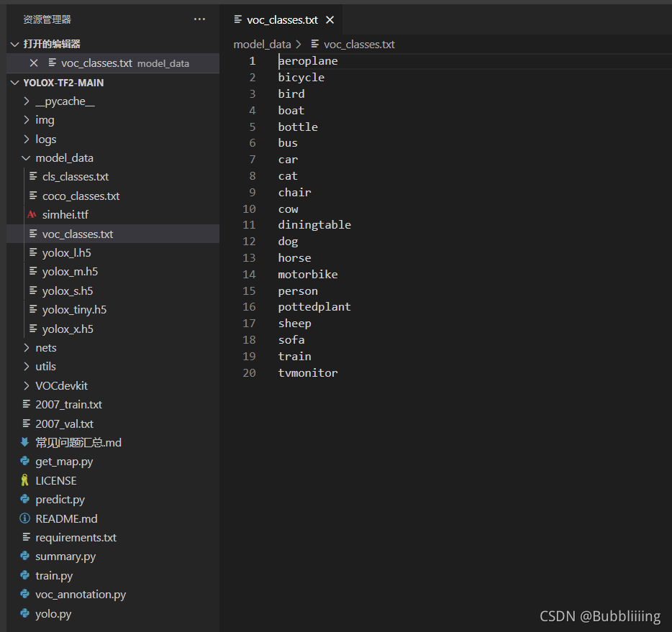Click the file icon in the editor tab

(x=238, y=19)
